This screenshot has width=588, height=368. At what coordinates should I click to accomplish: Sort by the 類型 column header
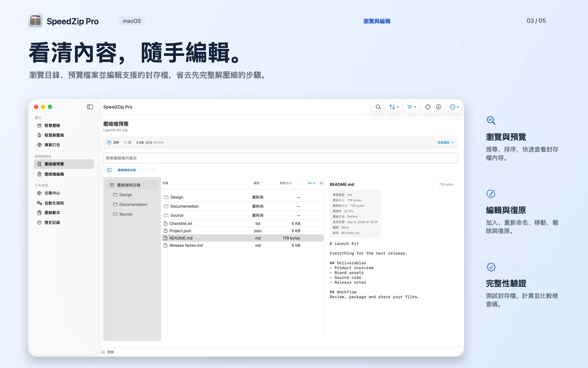pos(257,183)
